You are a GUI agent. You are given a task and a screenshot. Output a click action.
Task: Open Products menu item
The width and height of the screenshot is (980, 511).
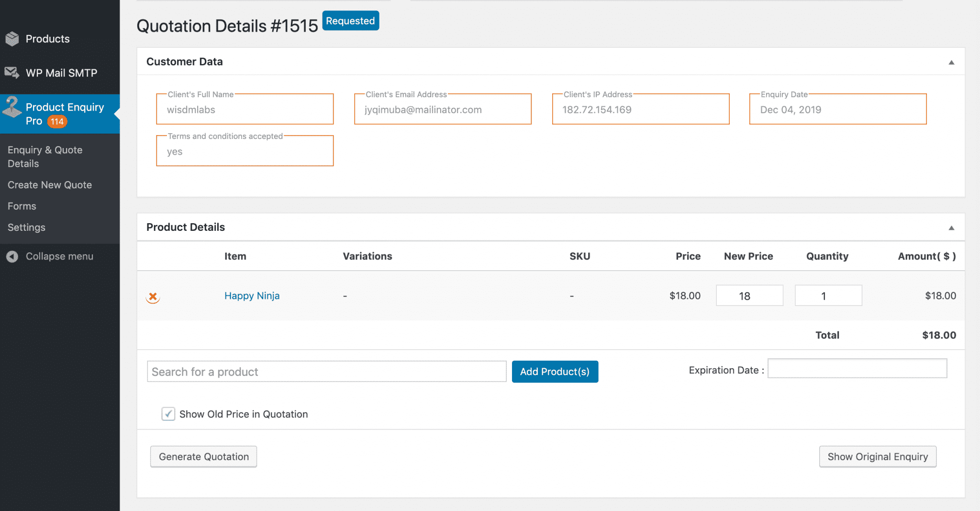click(x=48, y=39)
